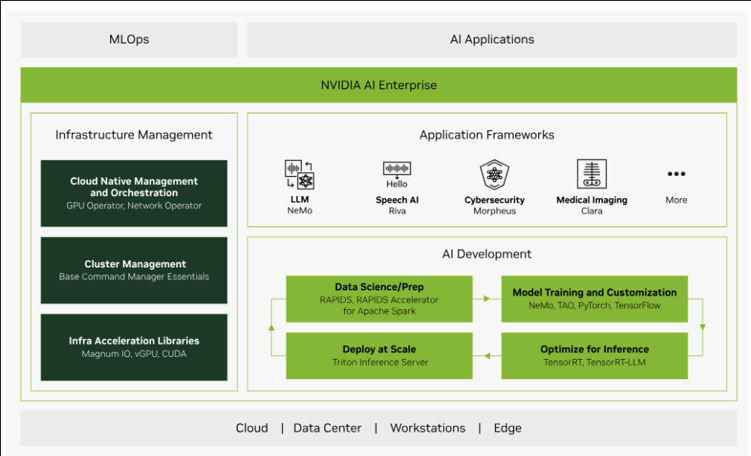Open the Infra Acceleration Libraries block
The height and width of the screenshot is (456, 751).
pos(134,347)
